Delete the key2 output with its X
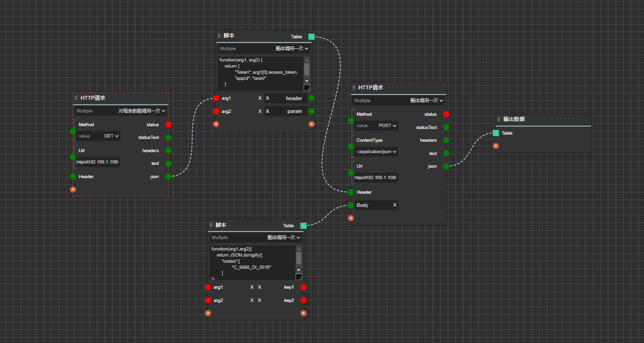644x343 pixels. 260,300
